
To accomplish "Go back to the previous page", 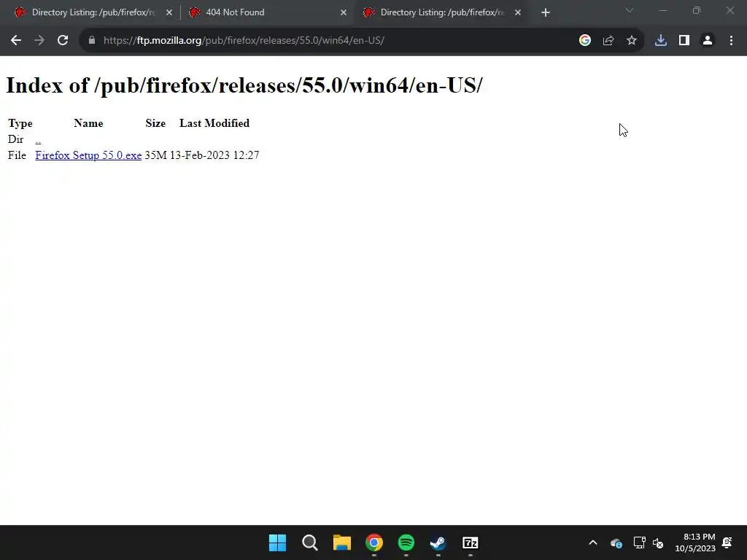I will (x=16, y=41).
